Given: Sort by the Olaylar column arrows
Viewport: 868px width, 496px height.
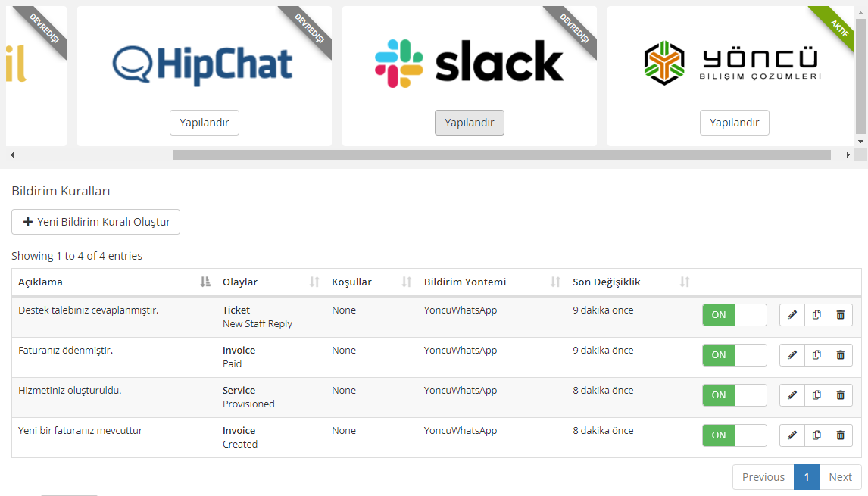Looking at the screenshot, I should 314,282.
